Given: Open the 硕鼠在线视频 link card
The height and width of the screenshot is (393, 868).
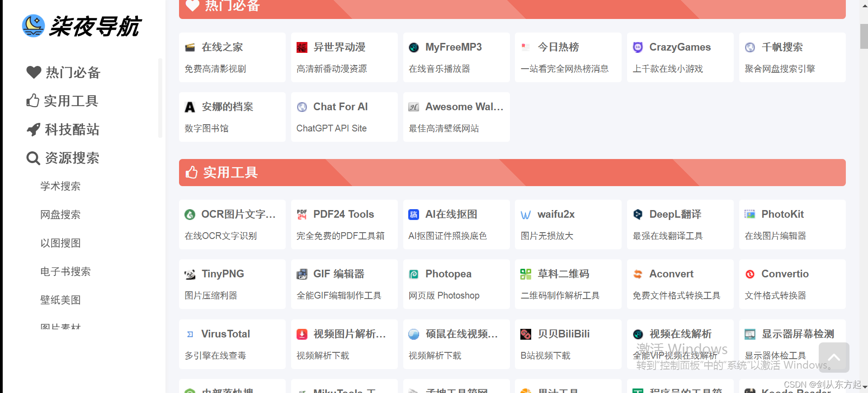Looking at the screenshot, I should (x=456, y=344).
